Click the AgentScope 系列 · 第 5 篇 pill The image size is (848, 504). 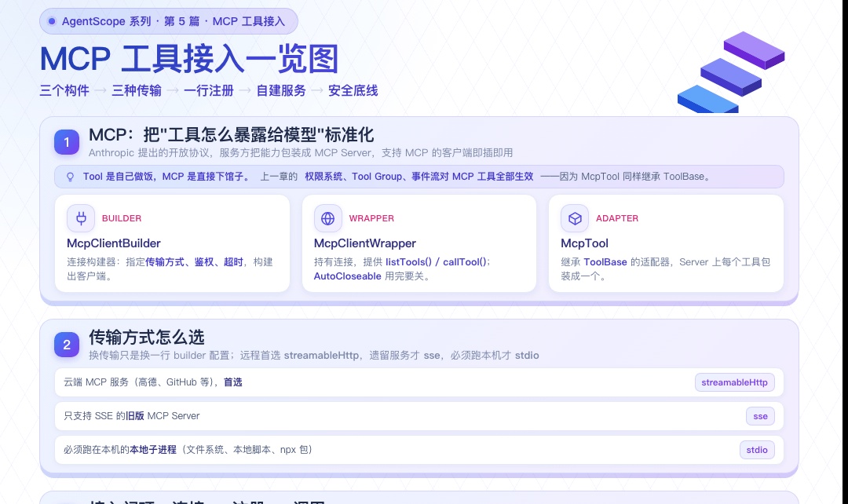click(169, 22)
